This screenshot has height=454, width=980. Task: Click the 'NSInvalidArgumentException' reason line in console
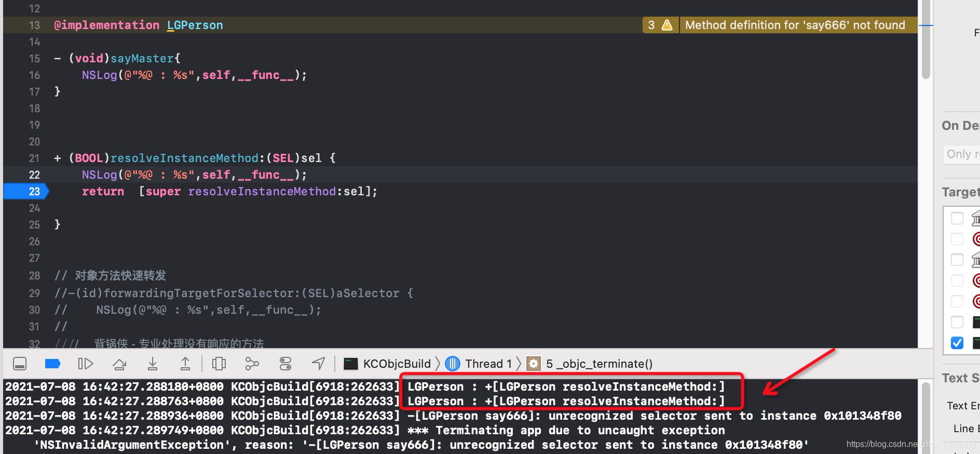421,445
